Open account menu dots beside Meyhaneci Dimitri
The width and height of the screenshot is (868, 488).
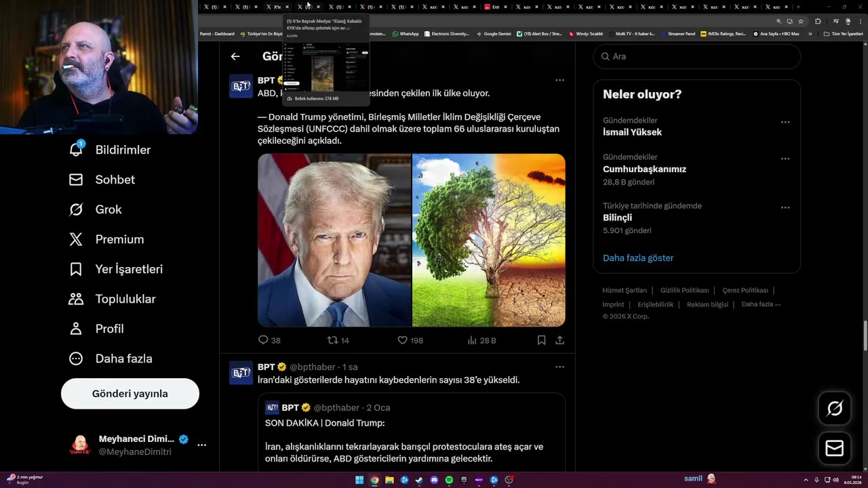(201, 445)
